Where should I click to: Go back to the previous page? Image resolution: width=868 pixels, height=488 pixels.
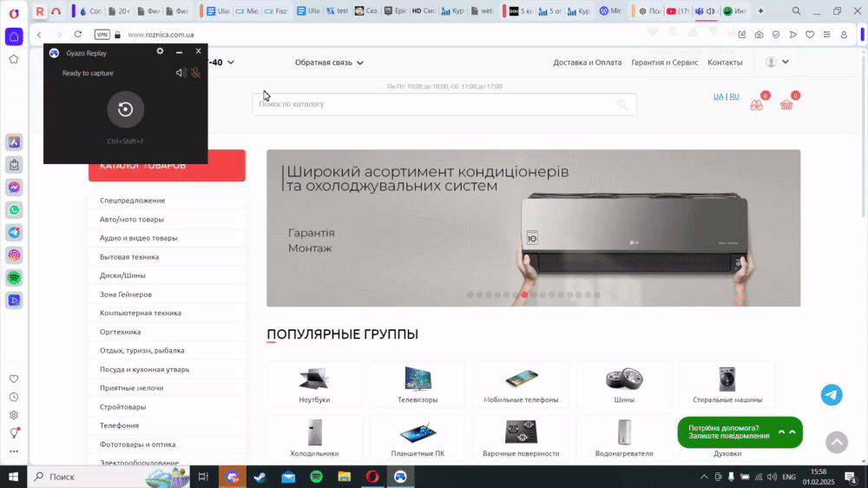tap(39, 35)
